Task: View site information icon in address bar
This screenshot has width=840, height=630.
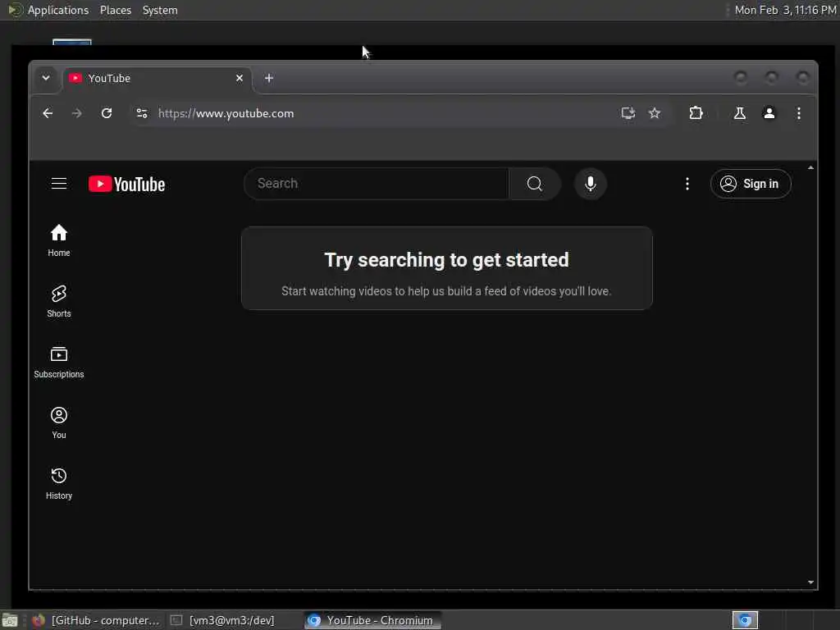Action: point(142,113)
